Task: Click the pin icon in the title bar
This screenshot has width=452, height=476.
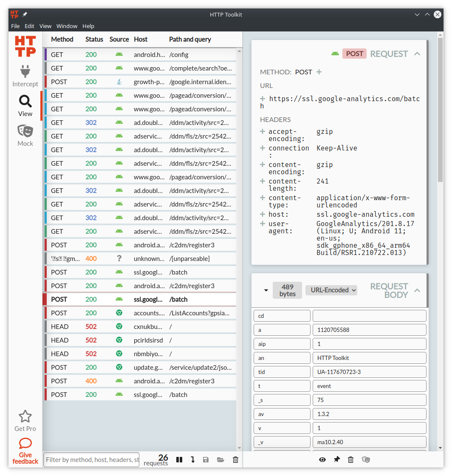Action: pos(25,14)
